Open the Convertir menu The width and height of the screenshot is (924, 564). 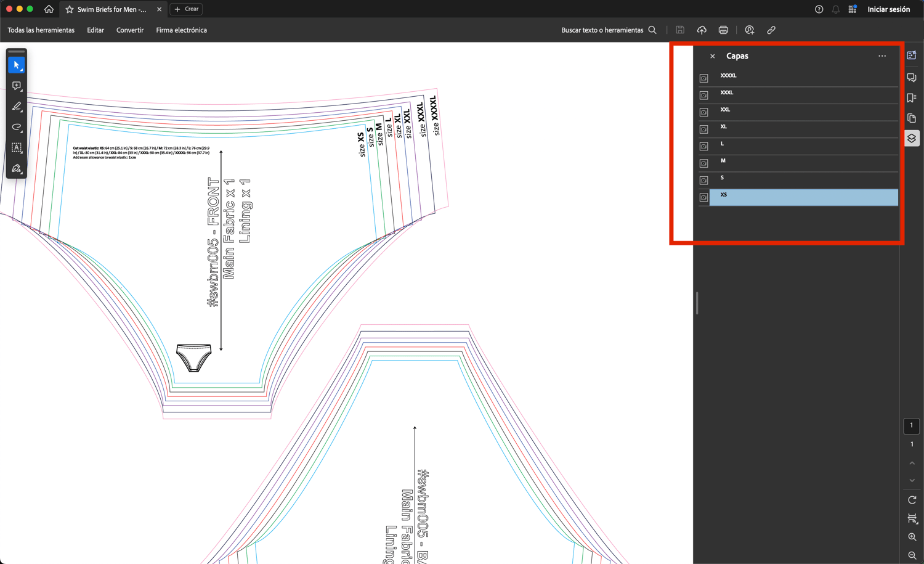click(x=130, y=30)
